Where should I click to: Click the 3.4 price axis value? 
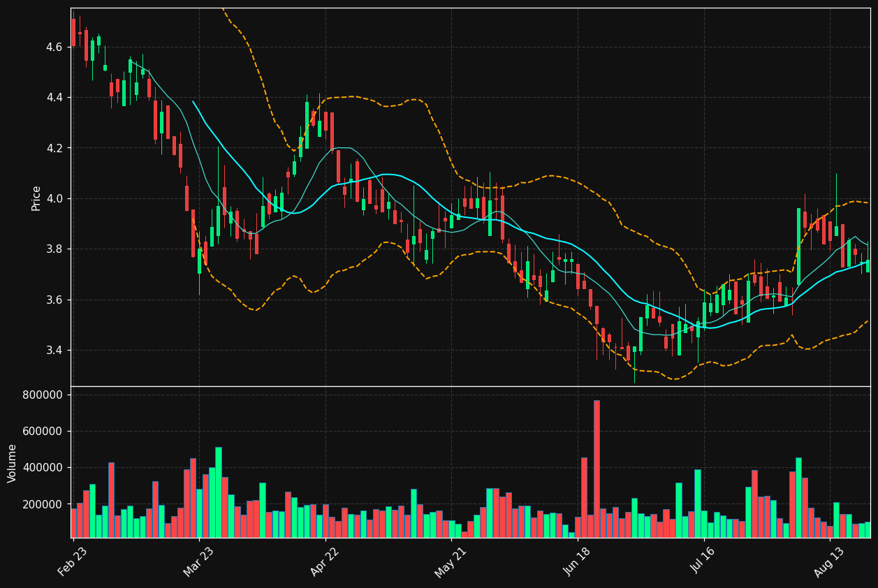tap(54, 351)
